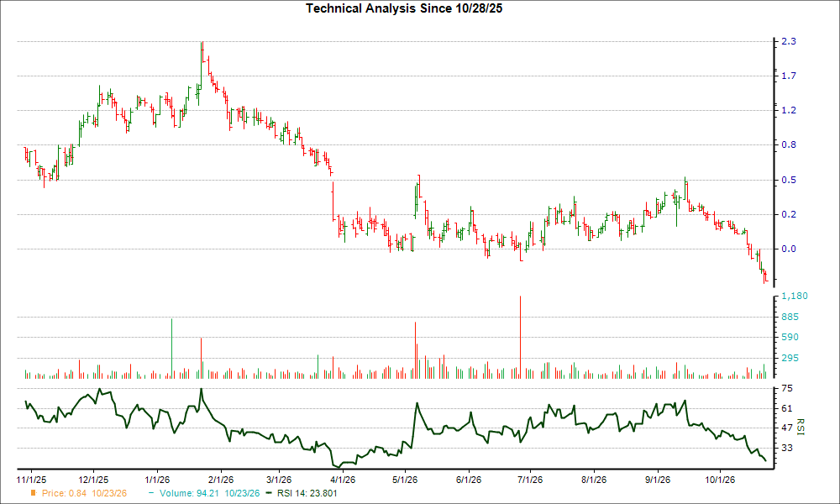
Task: Click the 11/1/25 date label
Action: (x=32, y=480)
